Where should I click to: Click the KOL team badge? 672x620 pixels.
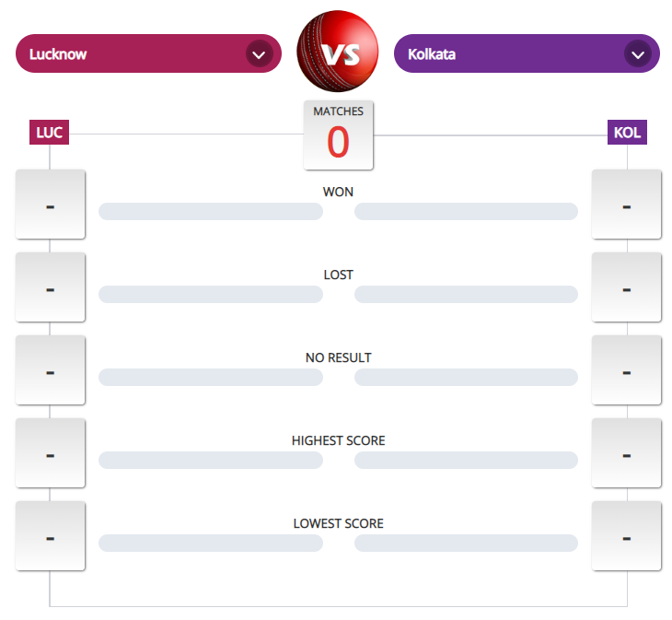tap(627, 133)
